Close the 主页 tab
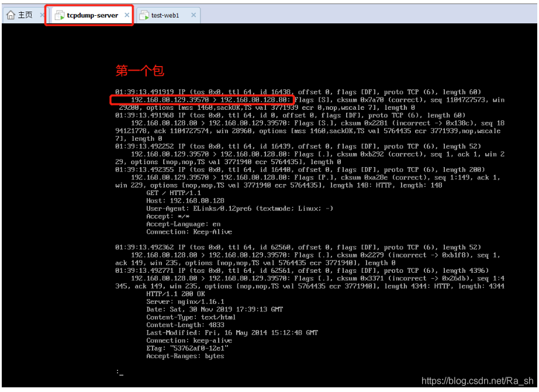The height and width of the screenshot is (392, 539). pos(42,15)
